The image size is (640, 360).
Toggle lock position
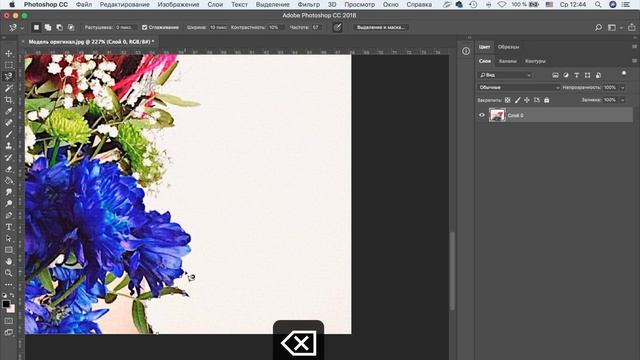coord(527,100)
